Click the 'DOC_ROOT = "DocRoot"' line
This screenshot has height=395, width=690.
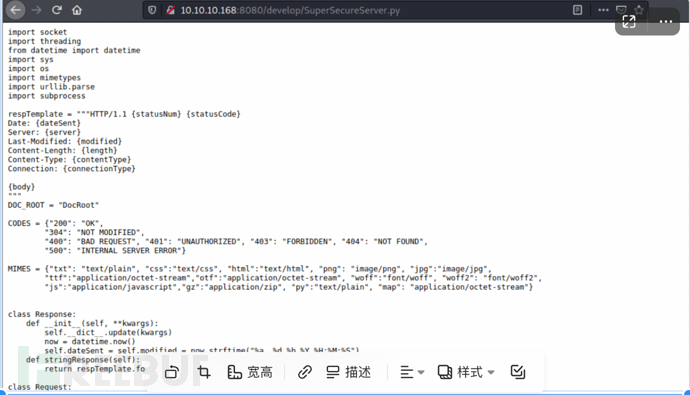53,205
